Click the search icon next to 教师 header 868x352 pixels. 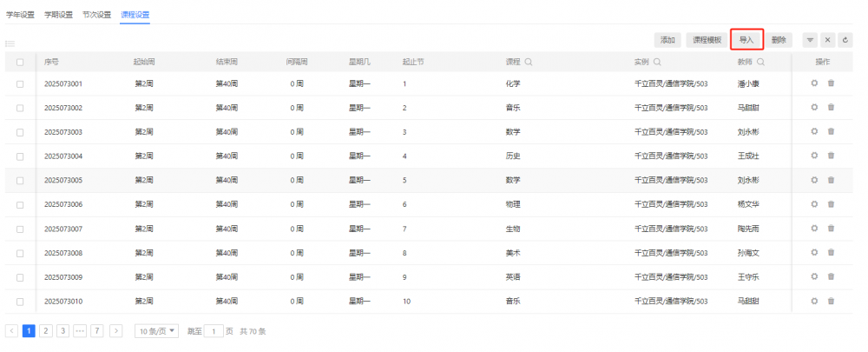[x=760, y=62]
